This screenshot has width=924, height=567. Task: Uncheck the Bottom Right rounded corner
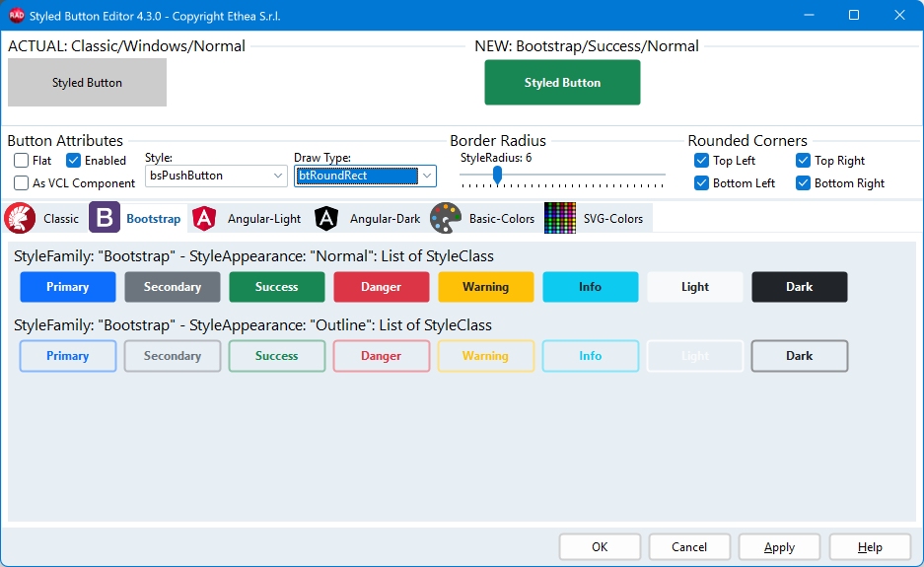click(x=803, y=182)
